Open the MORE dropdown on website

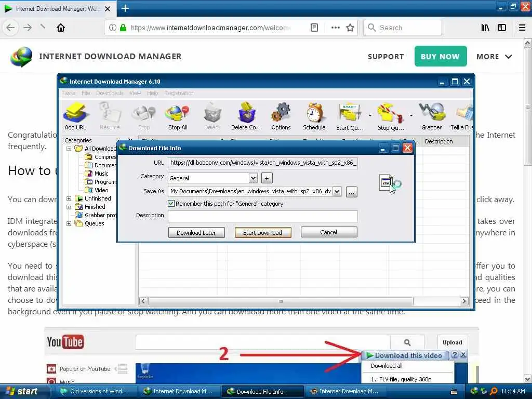(494, 57)
